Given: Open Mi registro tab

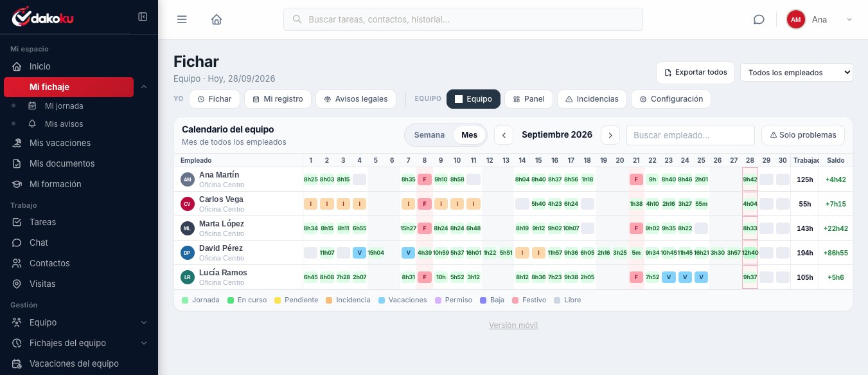Looking at the screenshot, I should [278, 99].
